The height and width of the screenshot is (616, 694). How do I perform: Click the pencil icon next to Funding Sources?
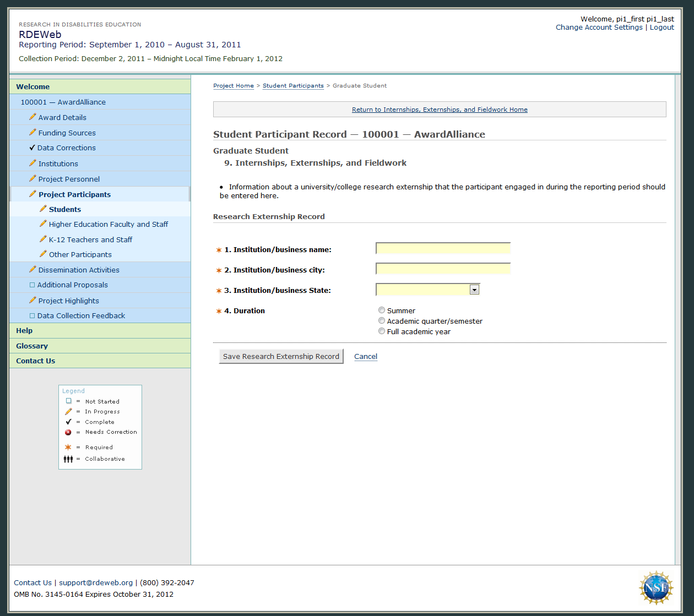(x=32, y=133)
